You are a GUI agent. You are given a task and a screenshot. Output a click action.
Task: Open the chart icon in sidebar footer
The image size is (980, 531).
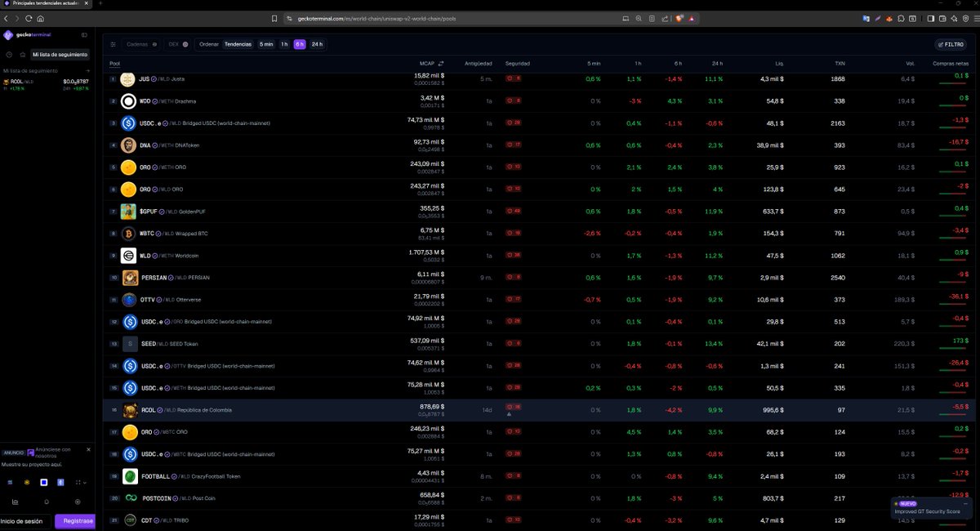(x=15, y=502)
